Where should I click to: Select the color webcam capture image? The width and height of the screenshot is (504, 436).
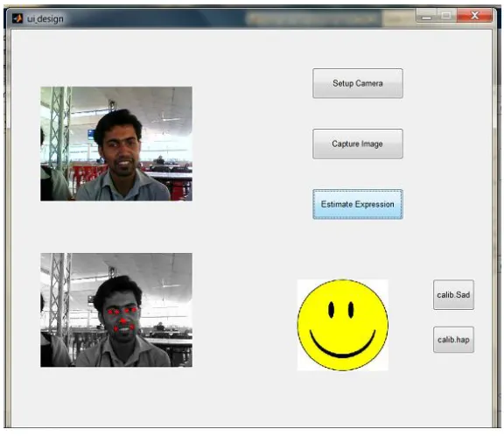click(116, 144)
